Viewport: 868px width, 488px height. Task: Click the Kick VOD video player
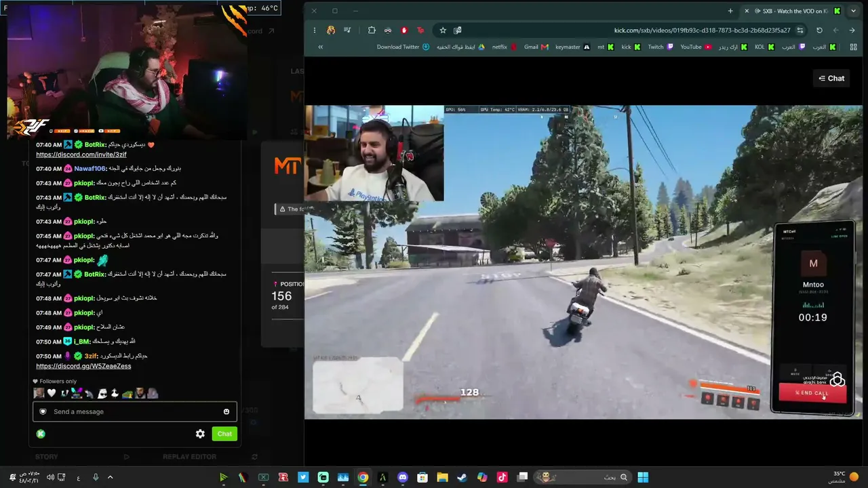(583, 262)
